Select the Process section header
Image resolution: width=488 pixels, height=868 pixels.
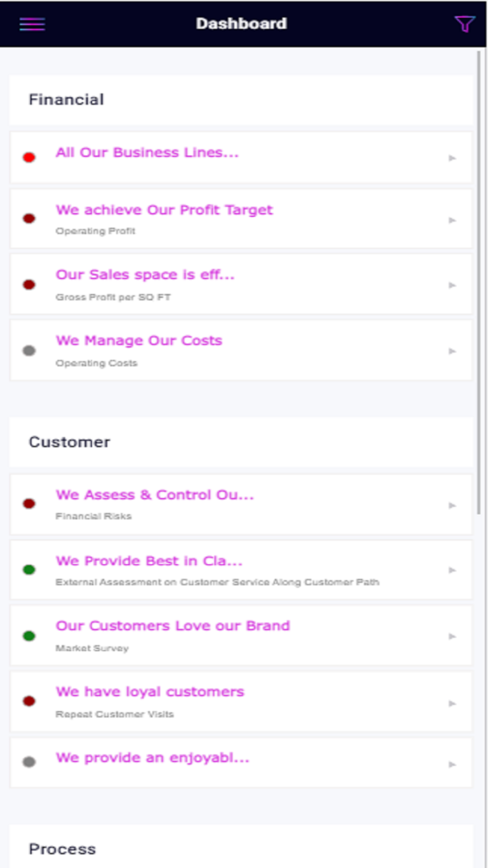tap(62, 849)
